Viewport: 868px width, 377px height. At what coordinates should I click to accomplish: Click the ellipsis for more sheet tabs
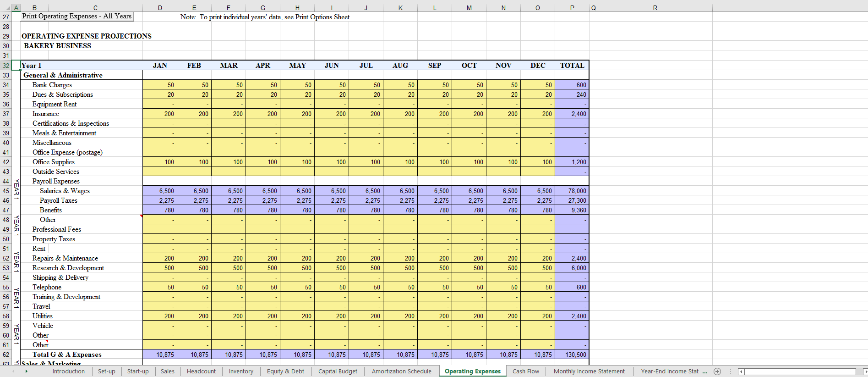coord(704,371)
